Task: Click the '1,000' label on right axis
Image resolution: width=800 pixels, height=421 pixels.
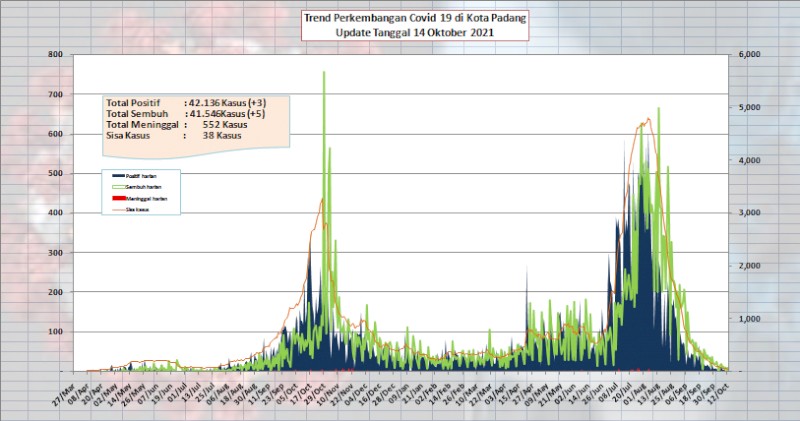Action: click(x=748, y=319)
